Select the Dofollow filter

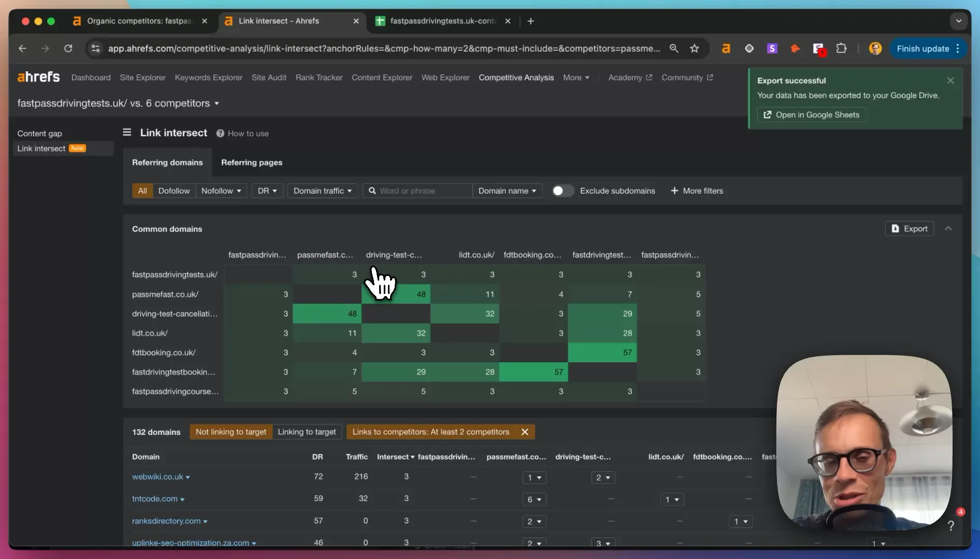click(174, 191)
